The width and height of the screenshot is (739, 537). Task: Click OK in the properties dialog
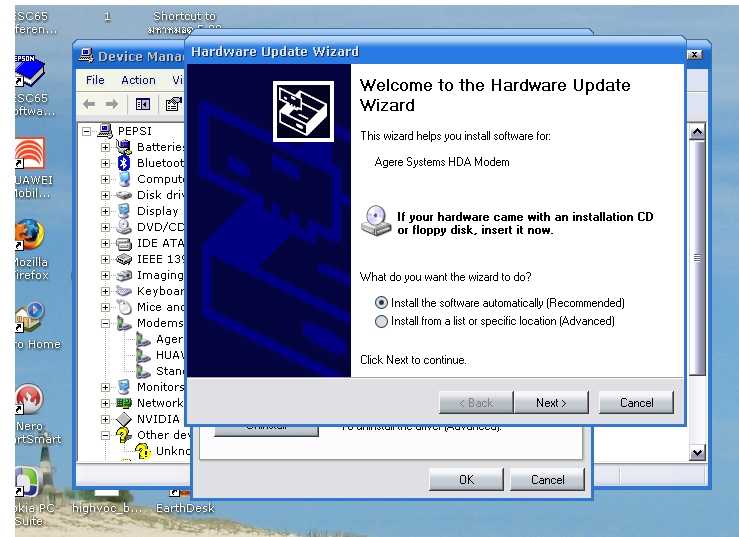pos(466,479)
